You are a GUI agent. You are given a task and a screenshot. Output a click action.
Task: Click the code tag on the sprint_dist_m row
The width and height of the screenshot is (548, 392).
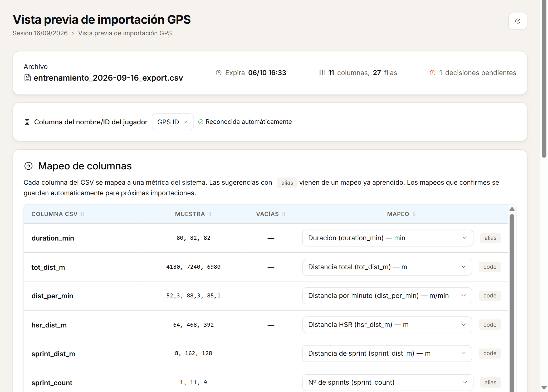coord(490,353)
